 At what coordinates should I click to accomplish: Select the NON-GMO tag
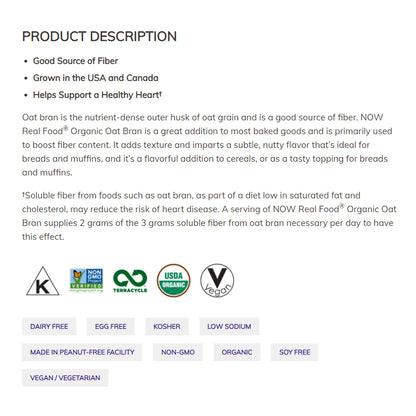[x=178, y=352]
